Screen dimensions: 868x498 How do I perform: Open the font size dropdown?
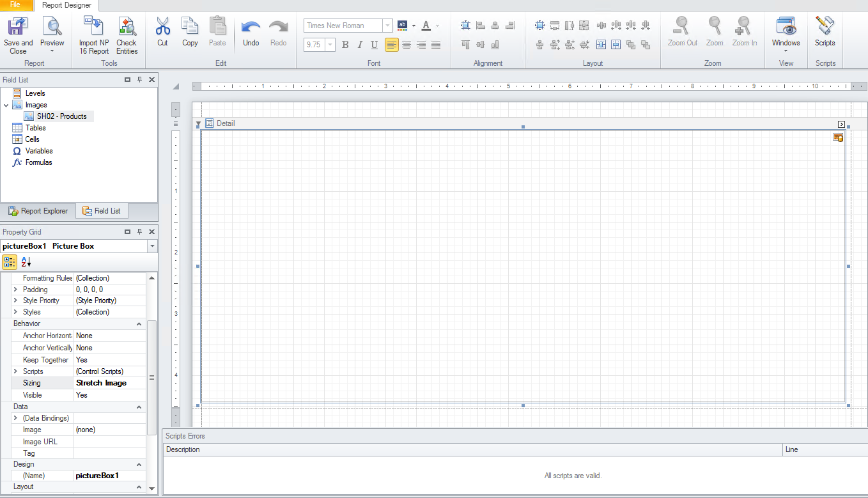pos(330,45)
